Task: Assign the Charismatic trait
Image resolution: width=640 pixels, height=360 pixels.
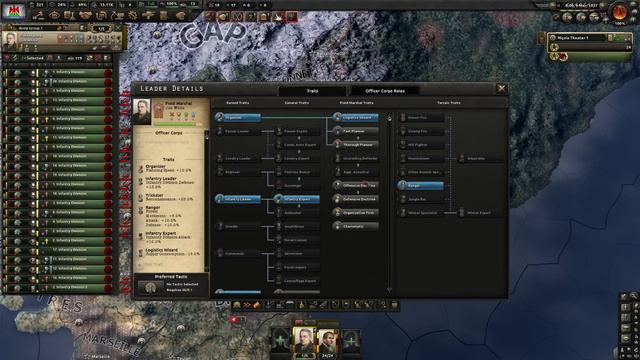Action: [356, 226]
